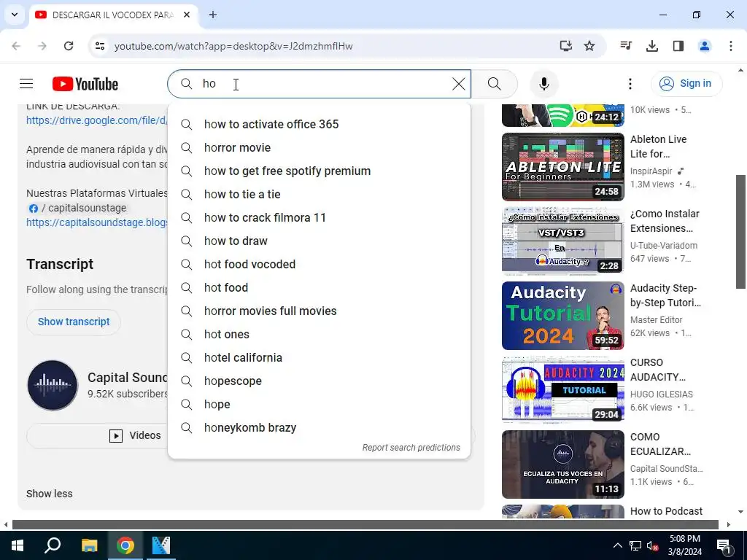Pick suggestion "hope"
The height and width of the screenshot is (560, 747).
click(320, 404)
